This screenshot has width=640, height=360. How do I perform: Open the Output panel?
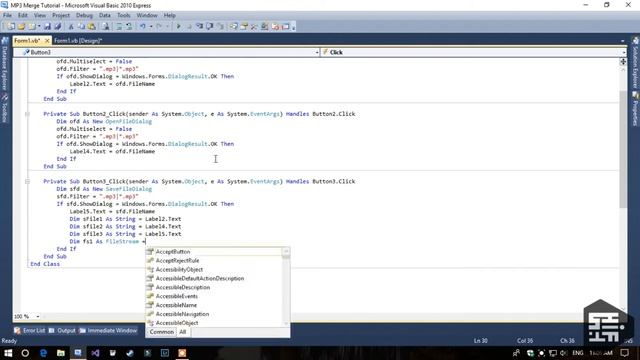(62, 330)
